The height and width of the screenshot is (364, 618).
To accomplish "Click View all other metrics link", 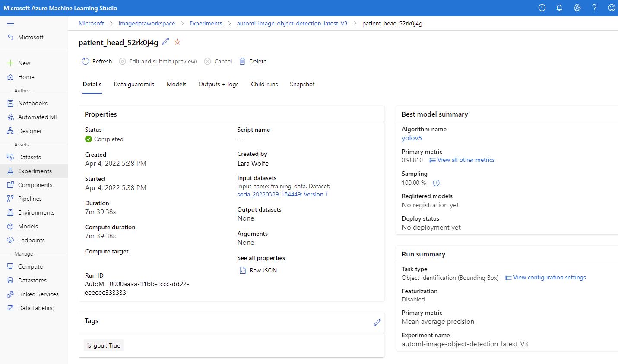I will [x=466, y=160].
